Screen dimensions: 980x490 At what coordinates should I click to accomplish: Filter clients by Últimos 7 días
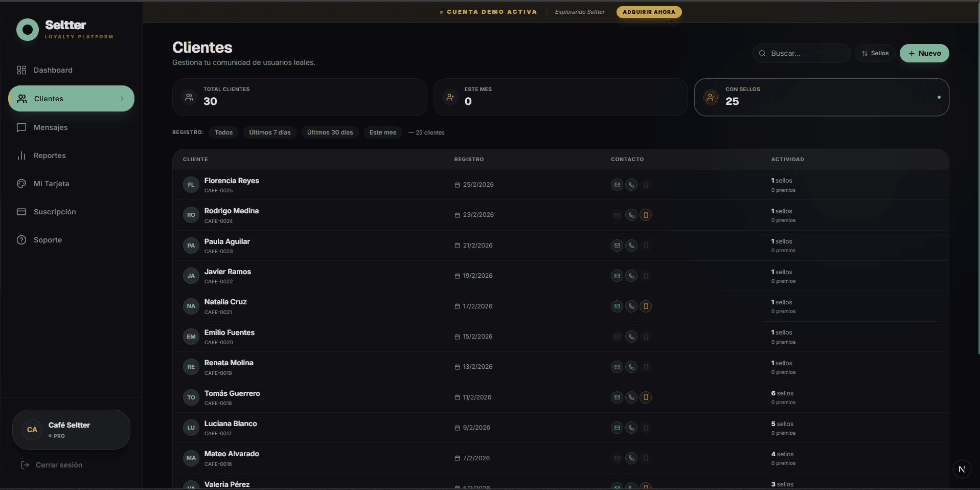pyautogui.click(x=269, y=132)
